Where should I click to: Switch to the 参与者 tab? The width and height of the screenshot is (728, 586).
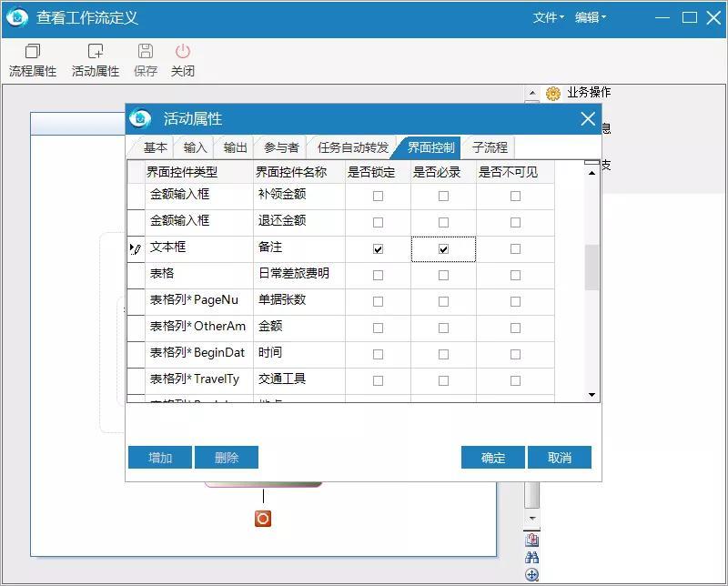[x=281, y=147]
